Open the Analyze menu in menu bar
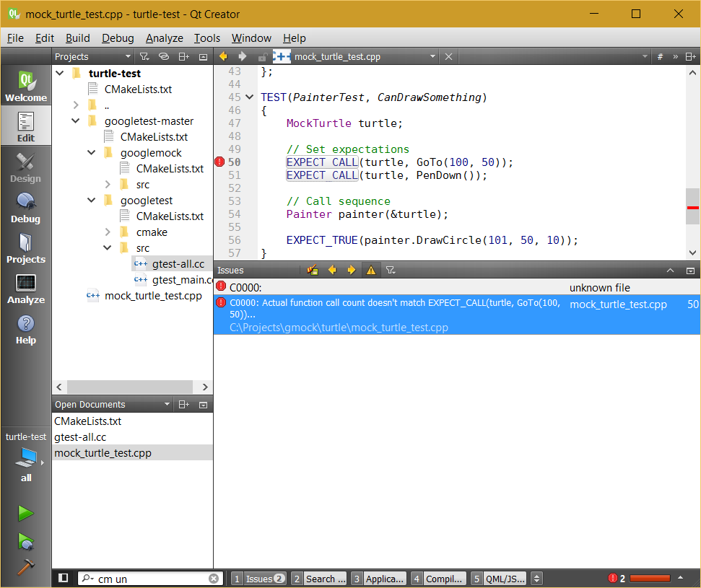This screenshot has width=701, height=588. click(165, 38)
